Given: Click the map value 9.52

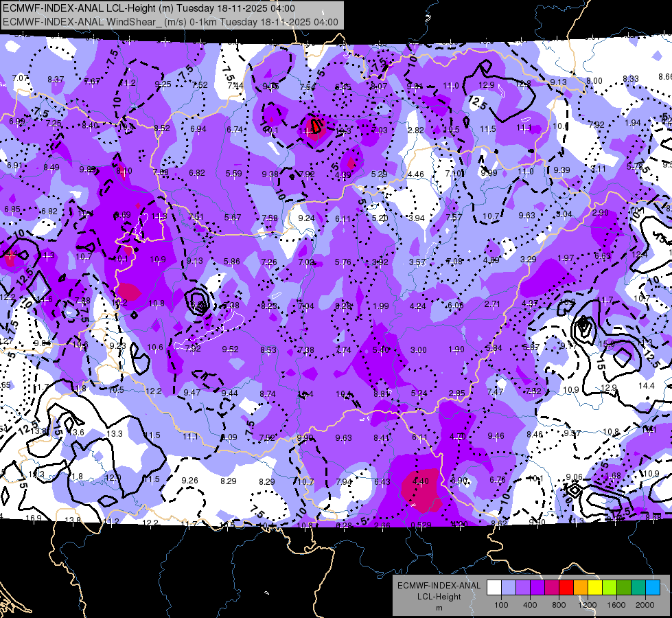Looking at the screenshot, I should pyautogui.click(x=230, y=349).
